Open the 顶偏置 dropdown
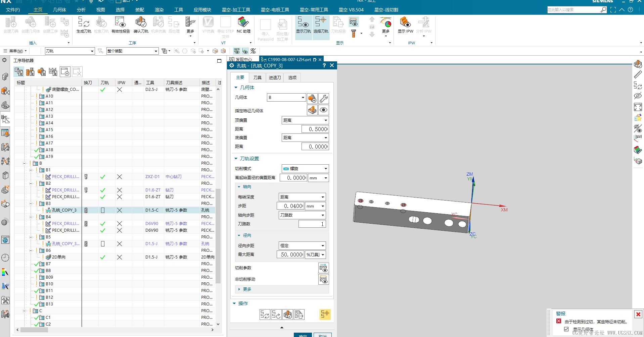The width and height of the screenshot is (644, 337). [305, 120]
